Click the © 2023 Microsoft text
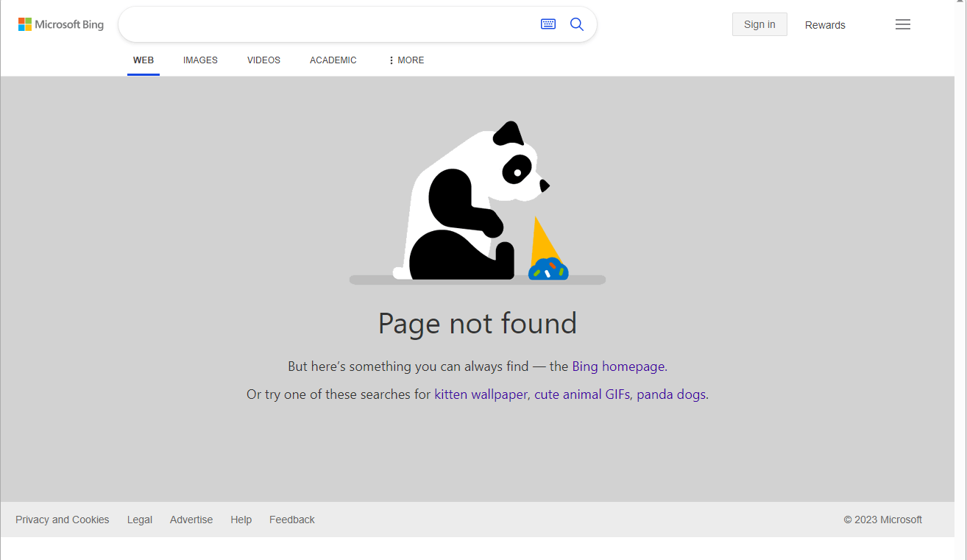The width and height of the screenshot is (967, 560). [x=883, y=520]
